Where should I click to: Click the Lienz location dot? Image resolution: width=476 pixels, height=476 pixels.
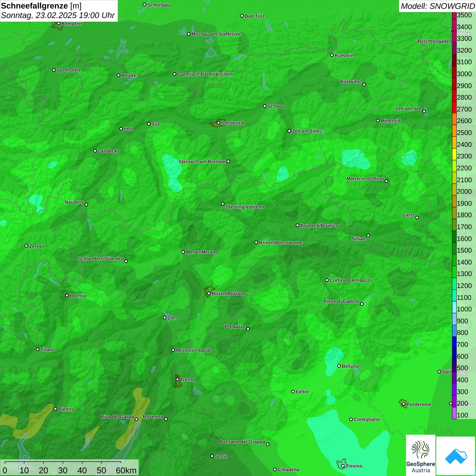pyautogui.click(x=417, y=218)
